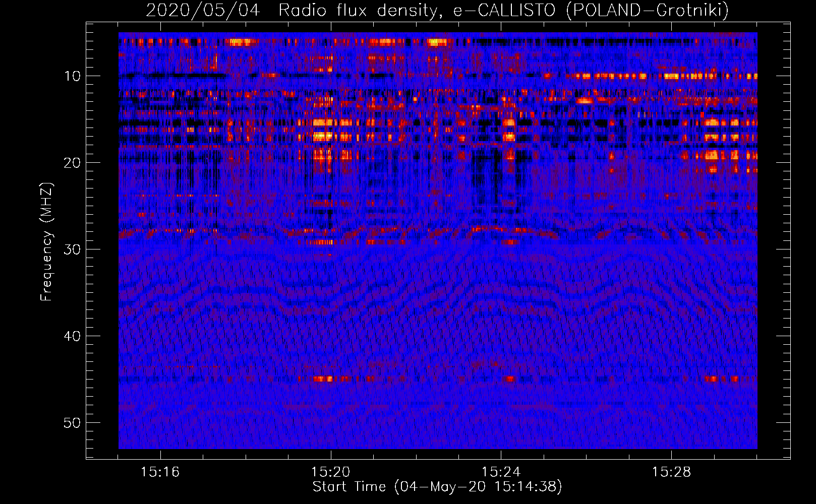816x504 pixels.
Task: Click the plot title showing 2020/05/04 Radio flux density
Action: [437, 10]
